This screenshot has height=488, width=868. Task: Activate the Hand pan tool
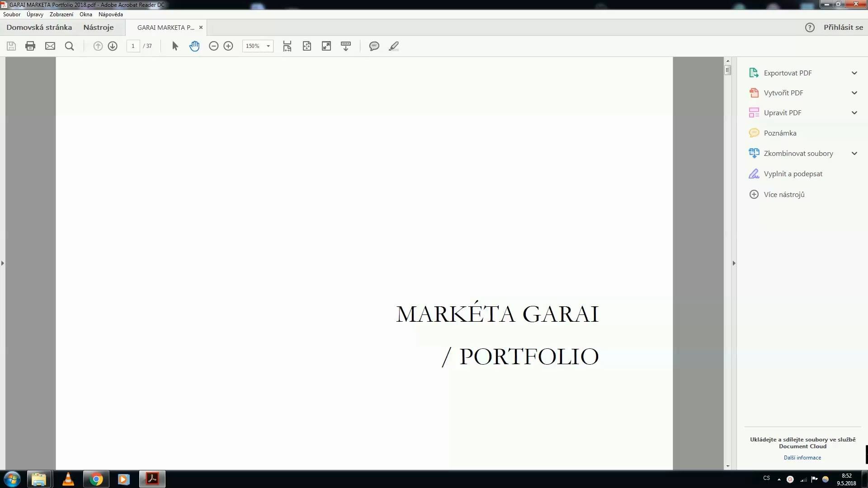pos(194,46)
